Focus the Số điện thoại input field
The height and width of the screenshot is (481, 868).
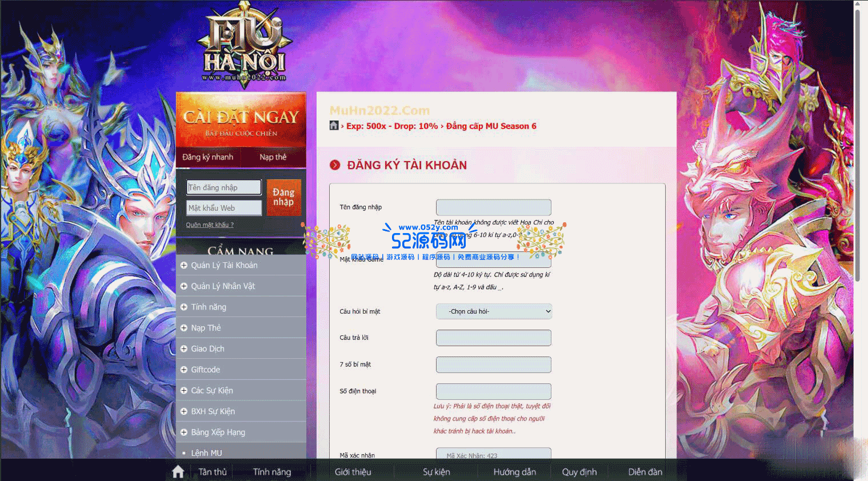(x=493, y=391)
